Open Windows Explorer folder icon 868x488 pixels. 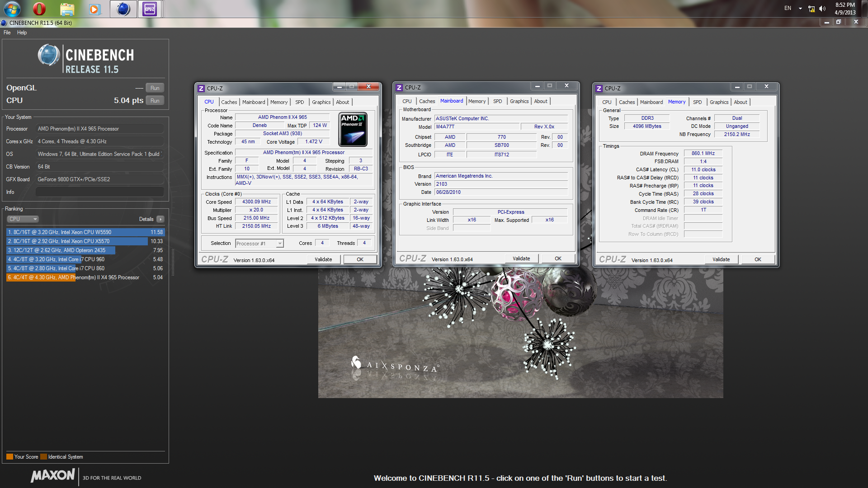[67, 9]
